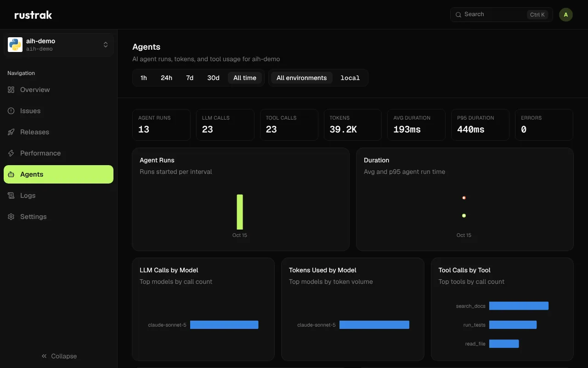Click the search magnifier icon
Screen dimensions: 588x368
[458, 15]
